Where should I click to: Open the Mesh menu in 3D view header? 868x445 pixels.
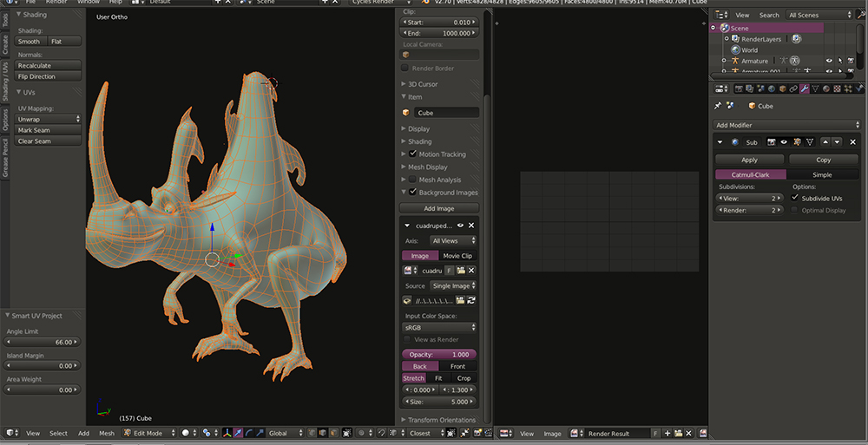tap(106, 434)
